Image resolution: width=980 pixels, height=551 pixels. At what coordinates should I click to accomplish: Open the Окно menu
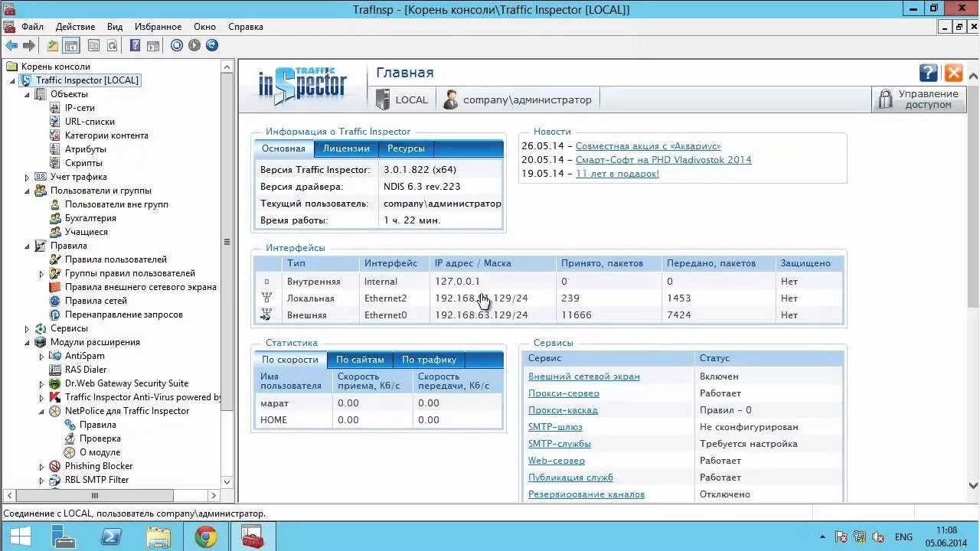click(204, 27)
